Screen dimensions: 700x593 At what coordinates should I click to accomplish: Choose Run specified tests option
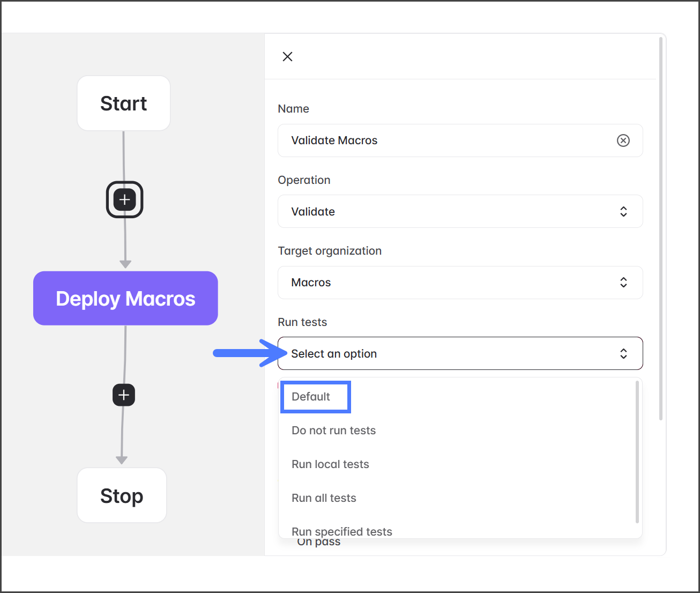click(x=342, y=531)
